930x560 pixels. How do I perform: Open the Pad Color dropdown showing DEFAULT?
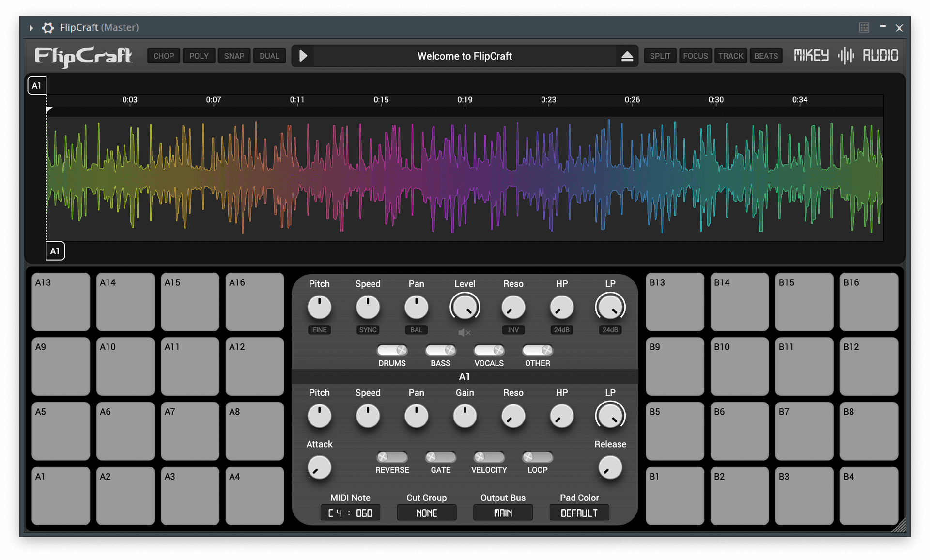(579, 513)
